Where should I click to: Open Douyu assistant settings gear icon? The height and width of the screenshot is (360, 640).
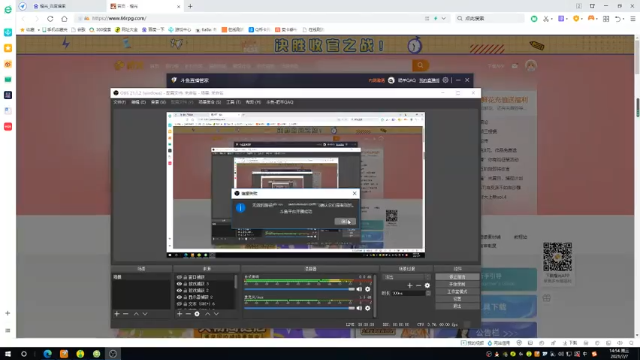[x=445, y=80]
